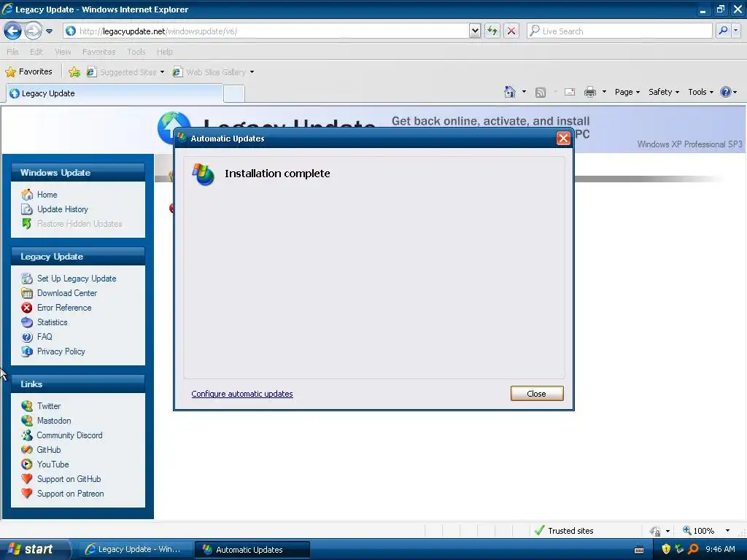
Task: Click the Home link in Windows Update sidebar
Action: click(x=47, y=195)
